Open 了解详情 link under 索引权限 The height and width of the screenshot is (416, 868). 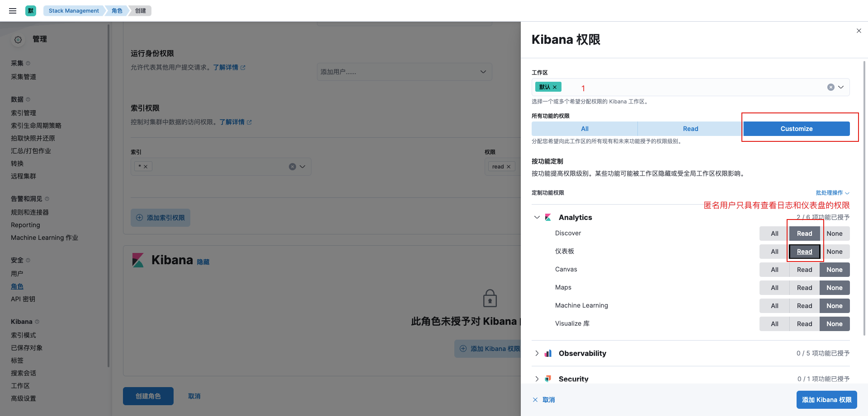(236, 122)
